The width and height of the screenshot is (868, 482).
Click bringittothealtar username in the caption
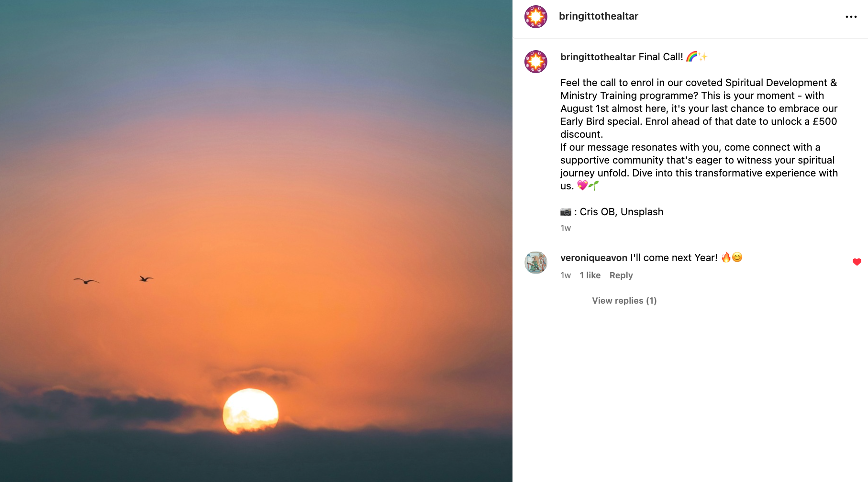(598, 57)
